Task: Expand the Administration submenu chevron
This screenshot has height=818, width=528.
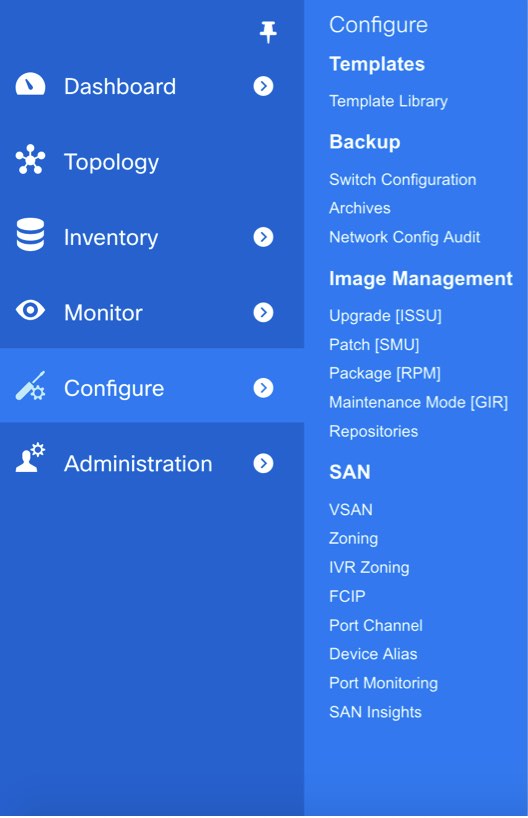Action: 263,463
